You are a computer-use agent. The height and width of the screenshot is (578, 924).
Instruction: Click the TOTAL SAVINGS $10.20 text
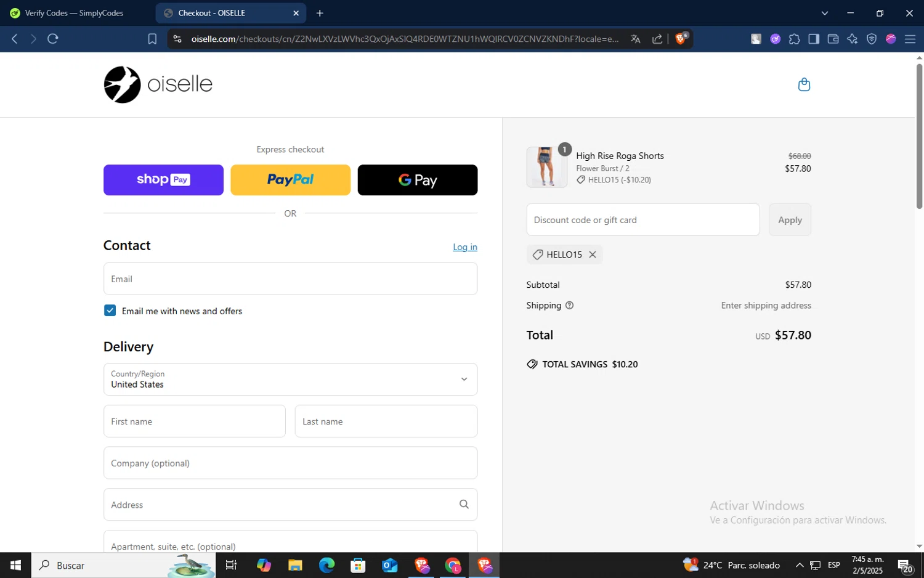[x=590, y=364]
